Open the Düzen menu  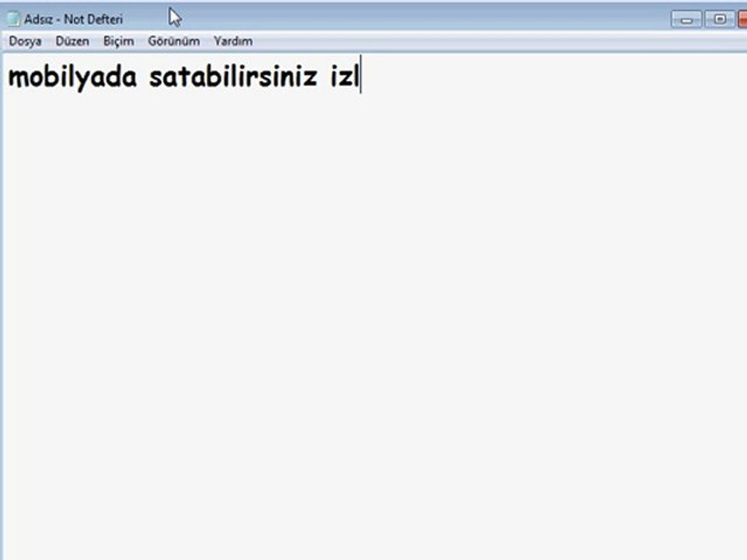72,41
